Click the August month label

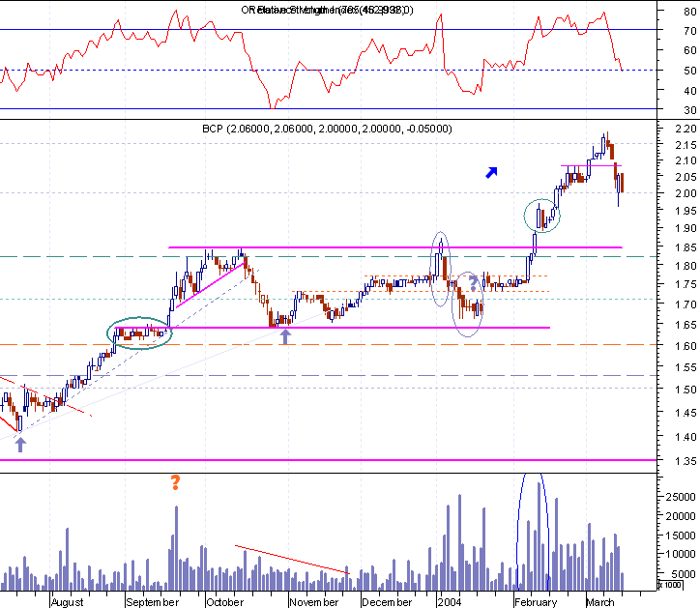point(68,602)
